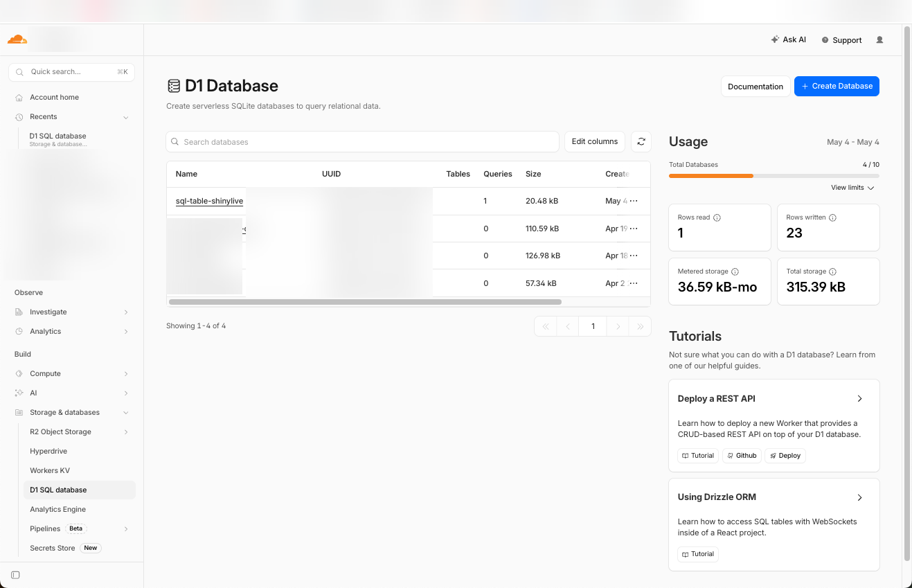This screenshot has height=588, width=912.
Task: Open Using Drizzle ORM tutorial arrow
Action: click(x=859, y=497)
